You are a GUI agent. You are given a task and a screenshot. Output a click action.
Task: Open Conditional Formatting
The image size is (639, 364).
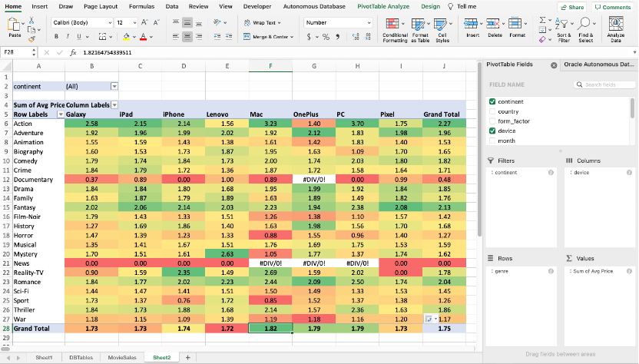point(395,30)
